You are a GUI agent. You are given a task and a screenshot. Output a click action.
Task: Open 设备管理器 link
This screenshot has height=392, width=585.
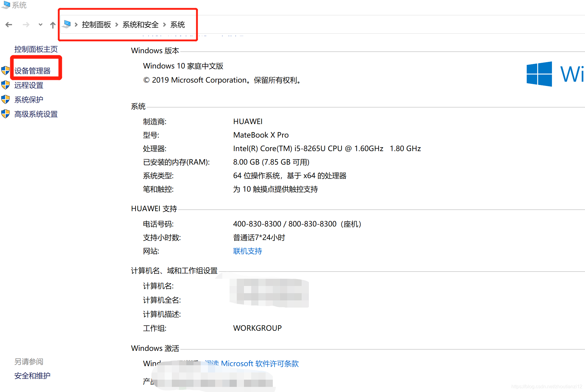tap(32, 71)
